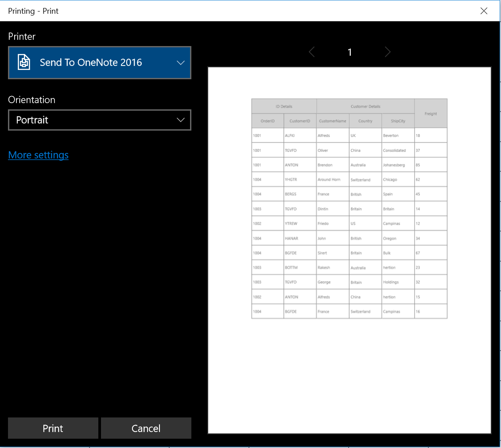
Task: Click the 'Campinas' cell in YTREW row
Action: point(398,224)
